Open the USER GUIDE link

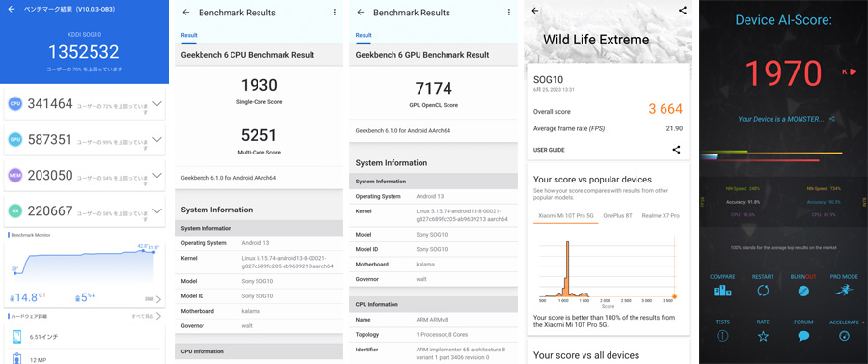click(x=549, y=150)
